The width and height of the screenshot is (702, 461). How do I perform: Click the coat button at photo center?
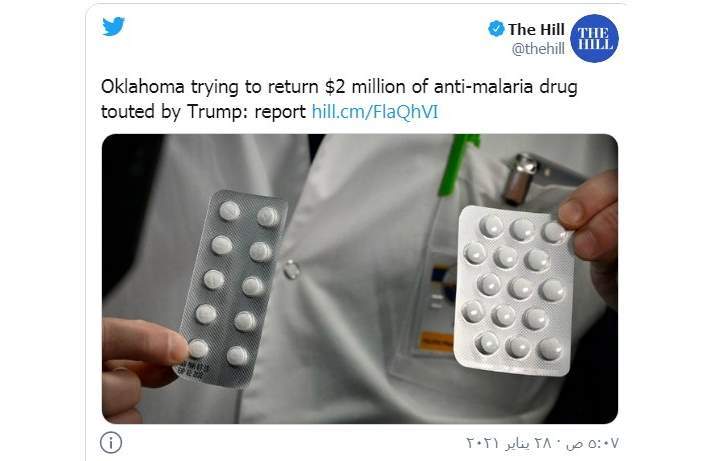(291, 270)
